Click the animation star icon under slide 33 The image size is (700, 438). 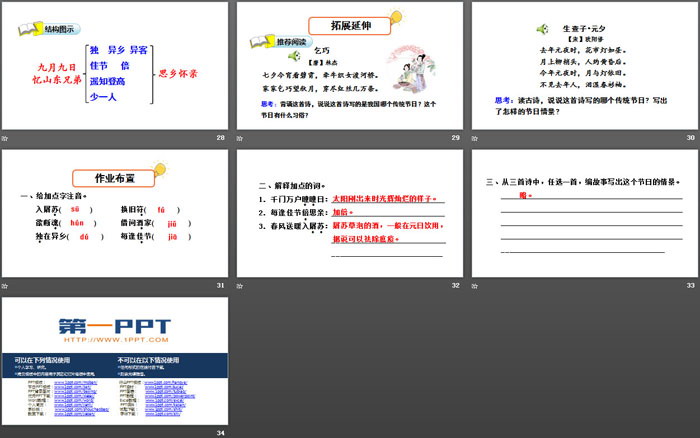[x=475, y=286]
